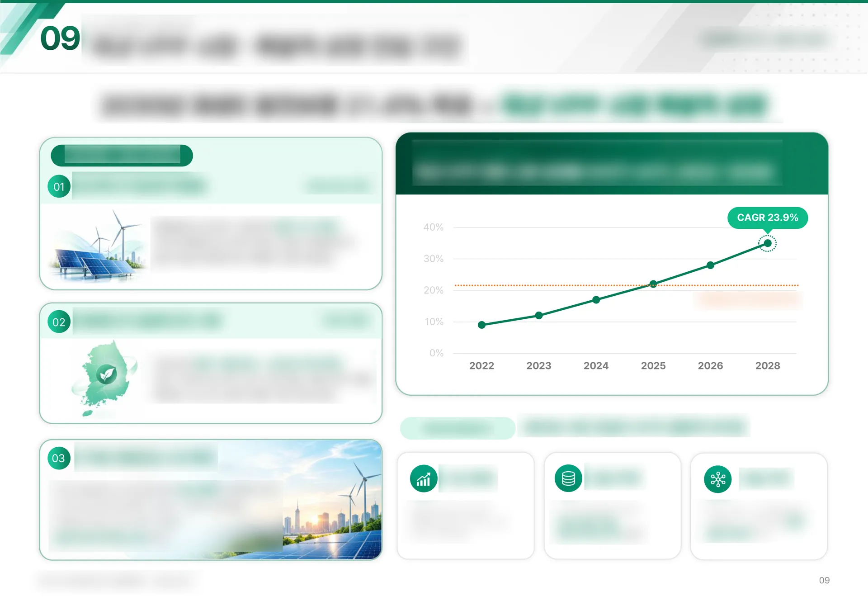Click the 09 page number in footer
868x601 pixels.
pos(824,580)
